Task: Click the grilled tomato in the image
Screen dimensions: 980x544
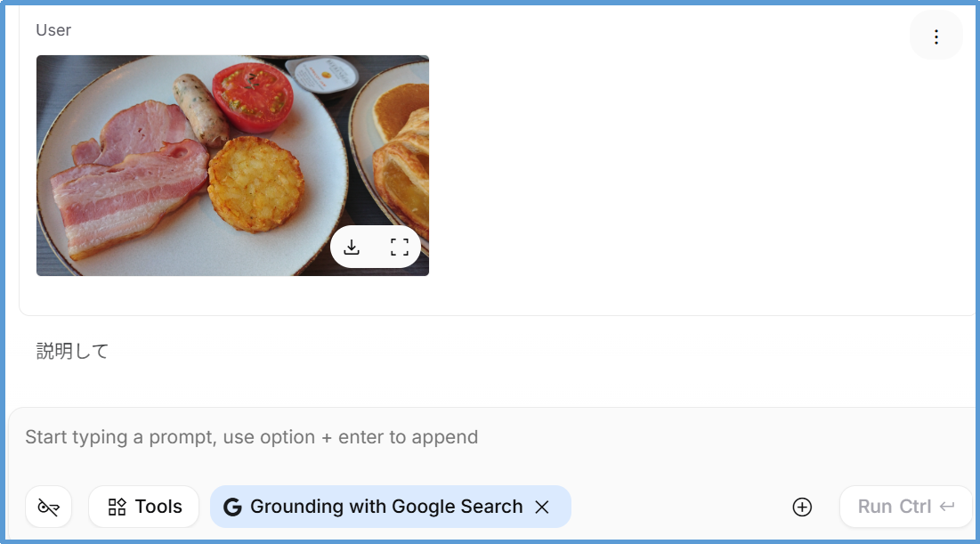Action: (253, 95)
